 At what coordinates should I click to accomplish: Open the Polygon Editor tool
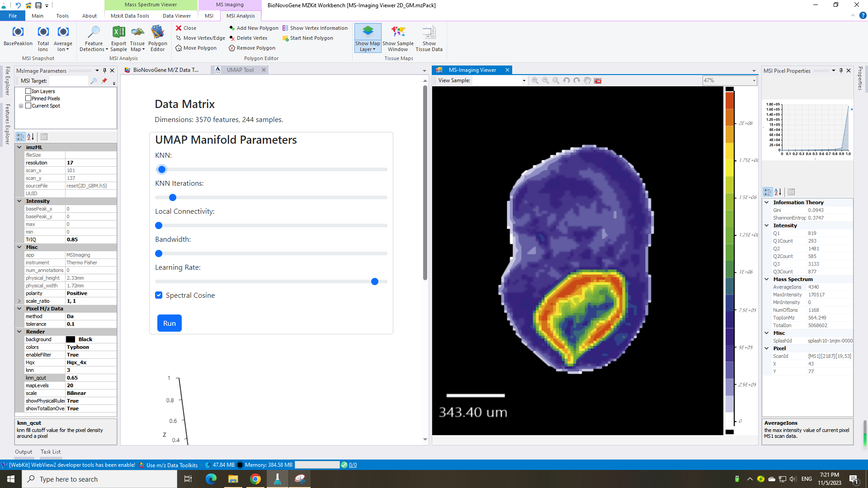coord(157,32)
